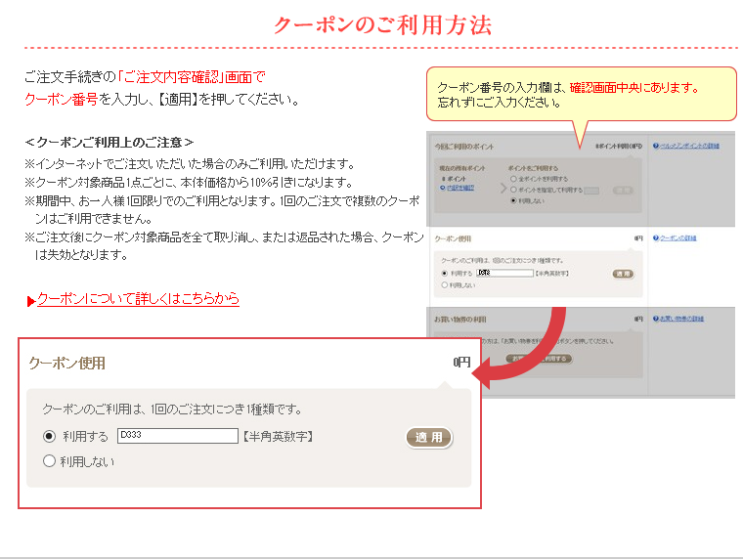Click the help icon beside お買い物券の詳細
This screenshot has height=560, width=743.
coord(655,319)
